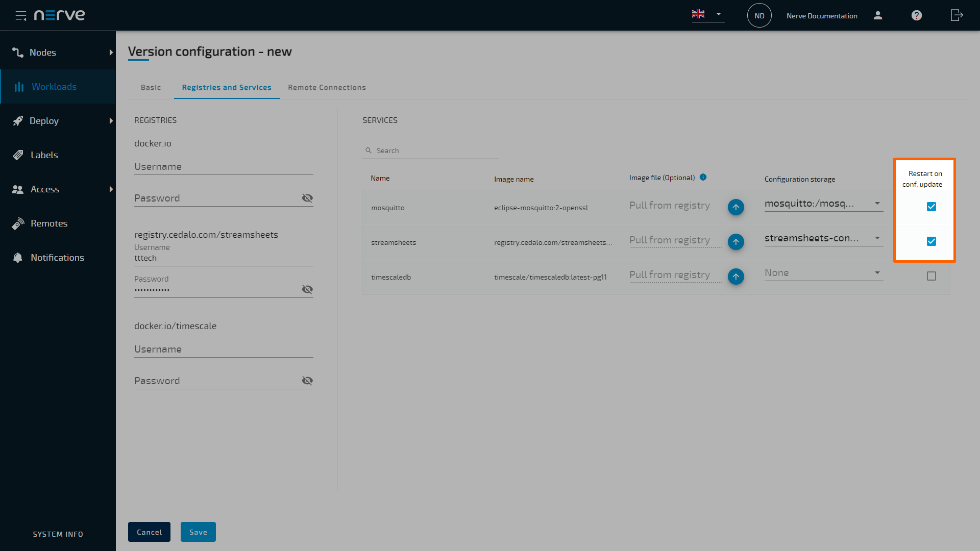Toggle password visibility for registry.cedalo.com/streamsheets
The width and height of the screenshot is (980, 551).
click(307, 289)
